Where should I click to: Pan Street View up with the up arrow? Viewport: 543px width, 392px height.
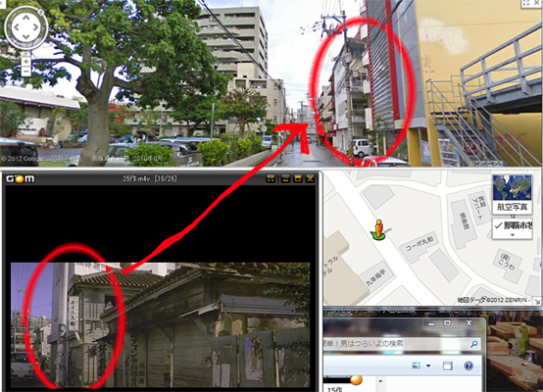pos(25,17)
